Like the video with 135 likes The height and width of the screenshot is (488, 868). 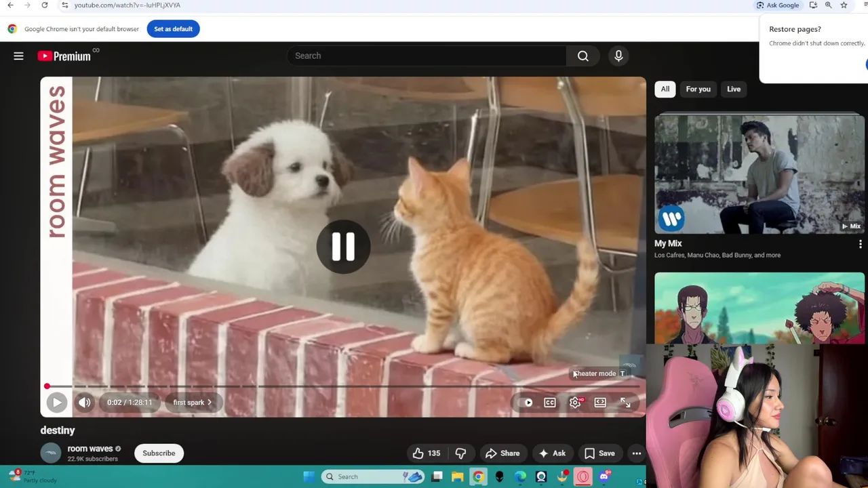point(426,453)
